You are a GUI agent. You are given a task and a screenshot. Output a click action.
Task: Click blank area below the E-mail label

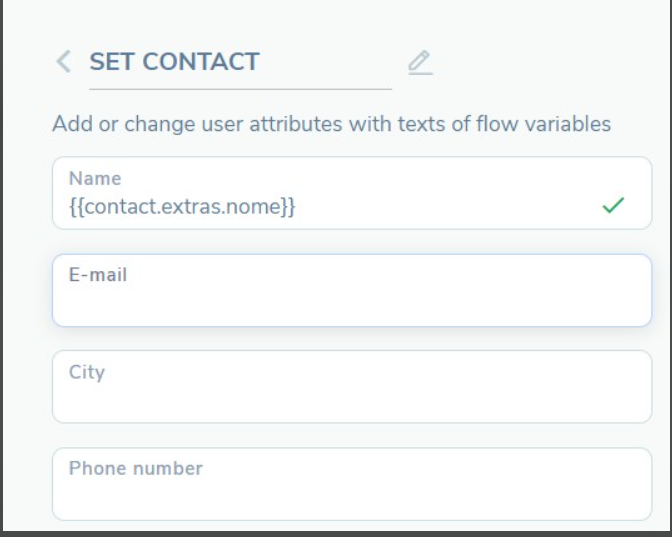pos(300,305)
